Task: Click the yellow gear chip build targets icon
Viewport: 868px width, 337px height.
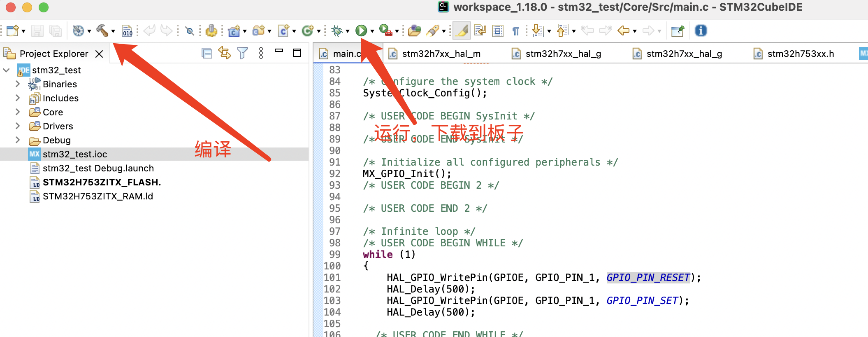Action: [211, 30]
